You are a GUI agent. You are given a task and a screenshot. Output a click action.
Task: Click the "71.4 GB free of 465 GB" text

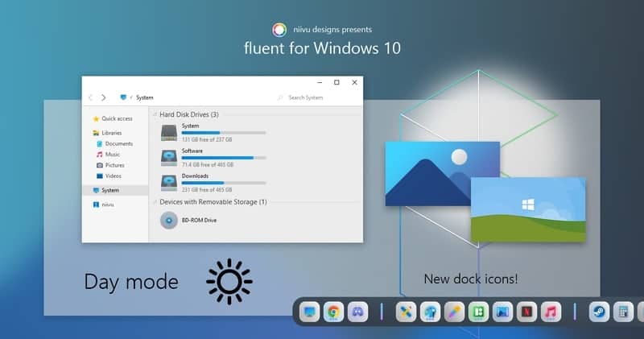(x=208, y=165)
